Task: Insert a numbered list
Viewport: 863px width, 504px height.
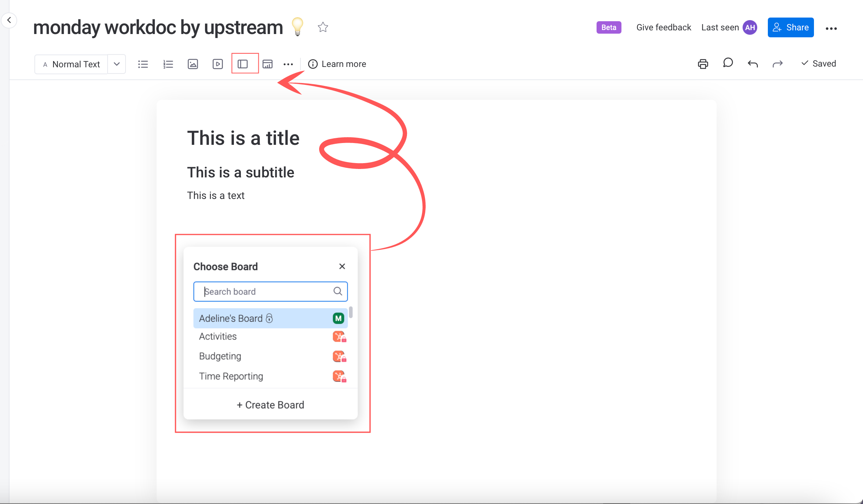Action: (168, 64)
